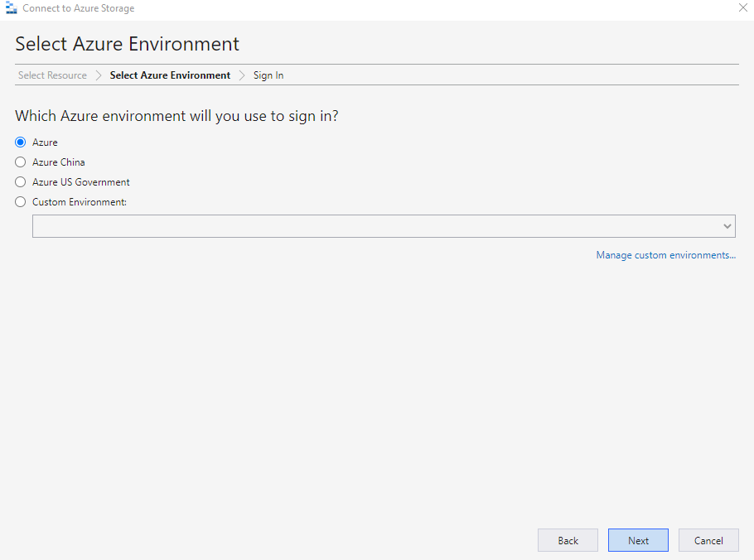The width and height of the screenshot is (754, 560).
Task: Proceed with the Next button
Action: tap(638, 540)
